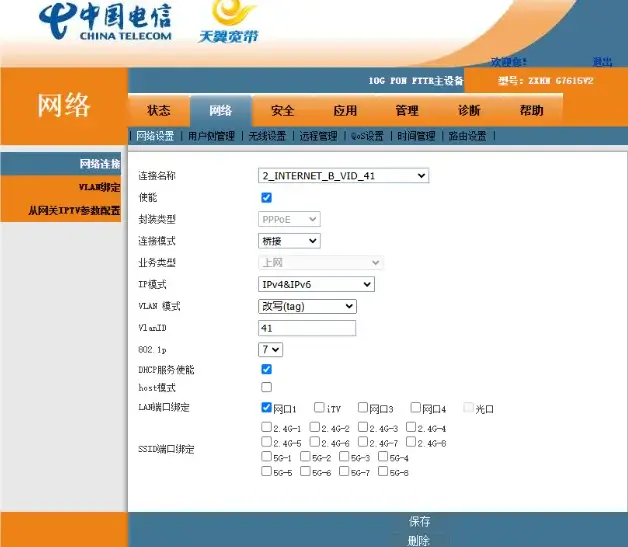The width and height of the screenshot is (628, 547).
Task: Toggle the 使能 checkbox
Action: point(266,197)
